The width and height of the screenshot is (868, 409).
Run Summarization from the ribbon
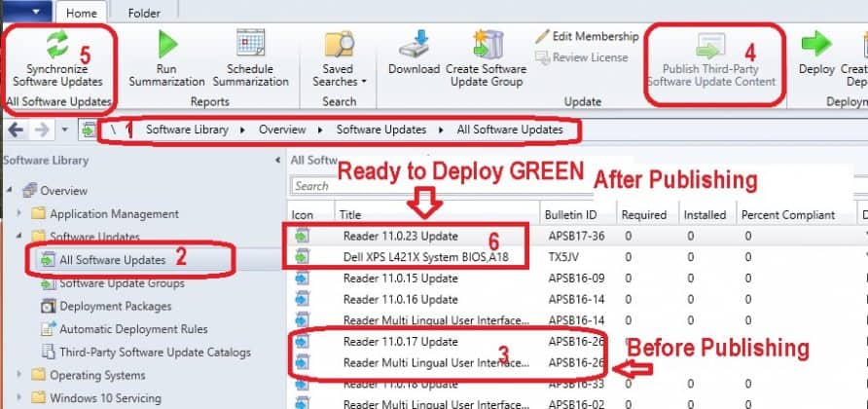click(x=166, y=59)
